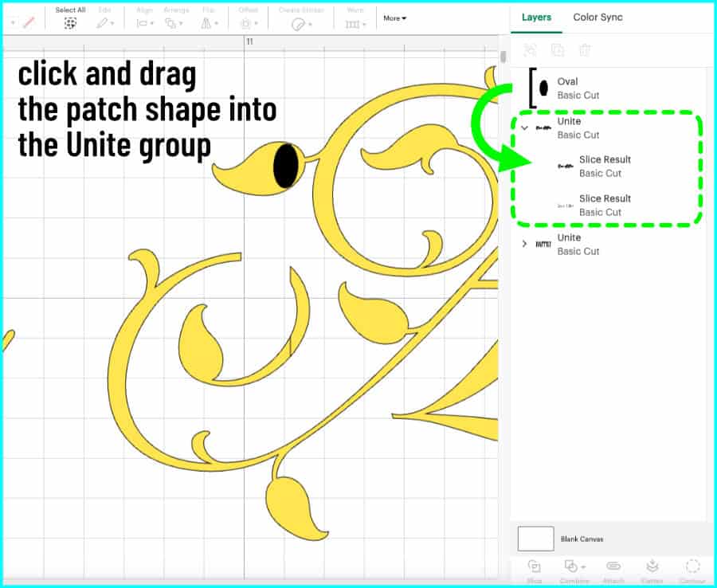Open the Arrange dropdown arrow

tap(181, 24)
